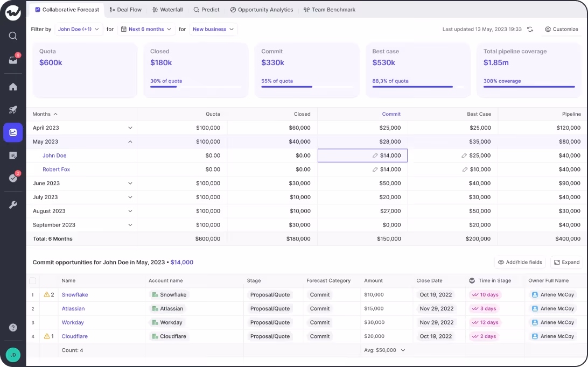Collapse the May 2023 row
The width and height of the screenshot is (588, 367).
(x=130, y=142)
